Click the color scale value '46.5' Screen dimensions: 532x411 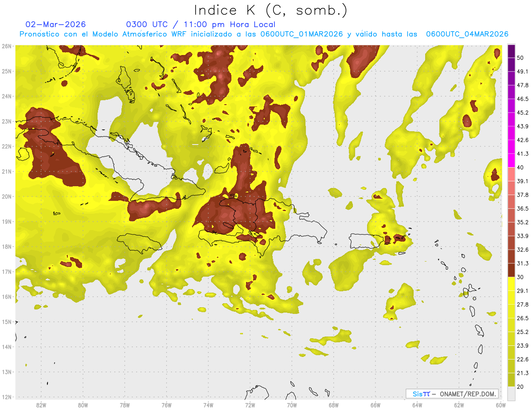[x=523, y=99]
